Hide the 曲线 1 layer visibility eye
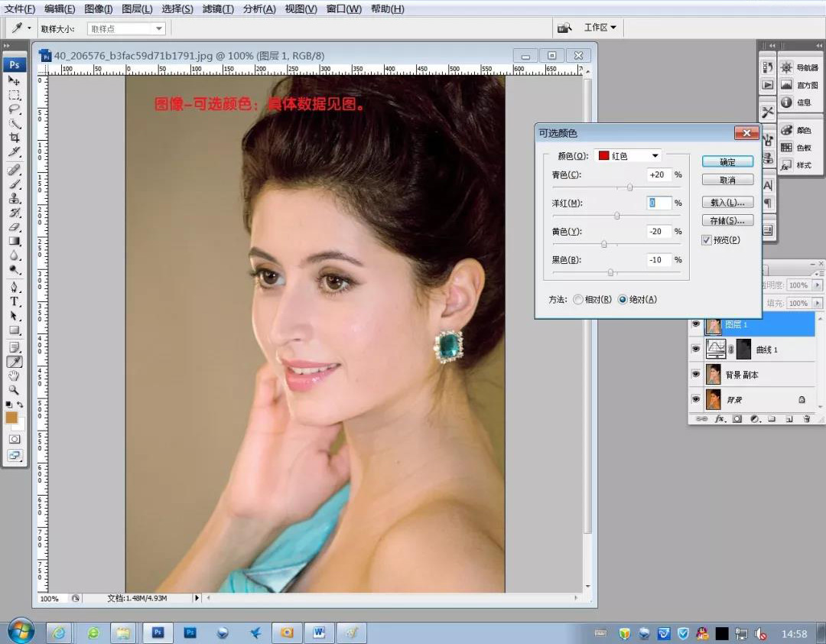Viewport: 826px width, 644px height. pos(695,350)
